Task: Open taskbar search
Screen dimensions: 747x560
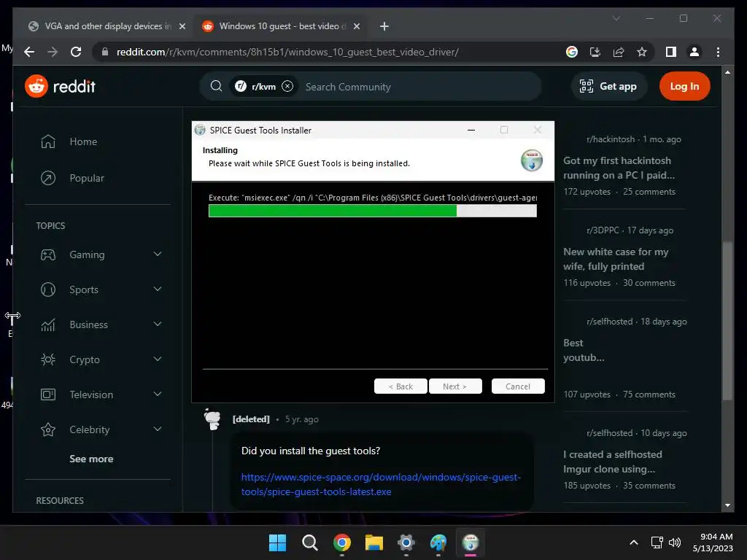Action: tap(309, 542)
